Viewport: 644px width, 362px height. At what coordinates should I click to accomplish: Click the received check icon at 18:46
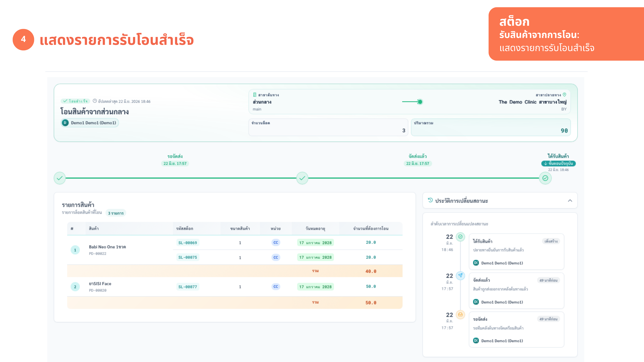point(460,237)
